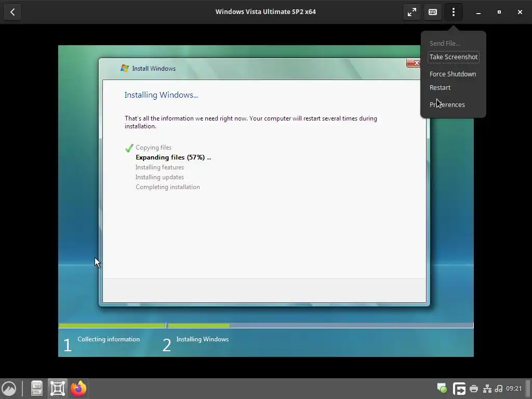
Task: Minimize the Windows Vista VM window
Action: [478, 12]
